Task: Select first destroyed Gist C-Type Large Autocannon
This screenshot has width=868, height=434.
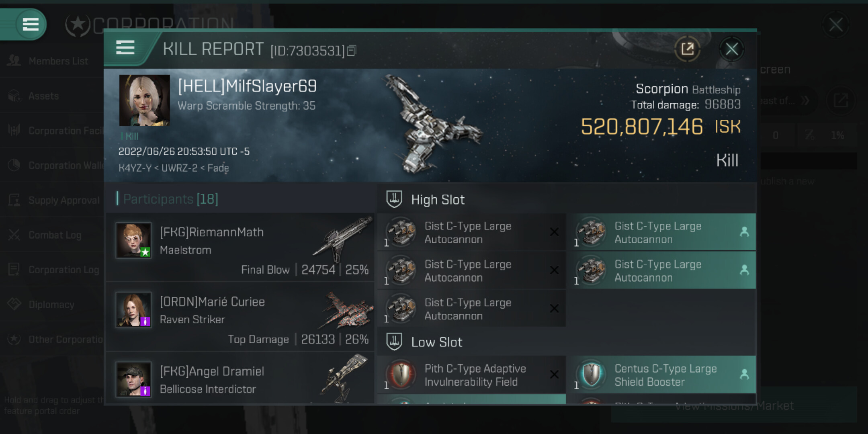Action: (472, 232)
